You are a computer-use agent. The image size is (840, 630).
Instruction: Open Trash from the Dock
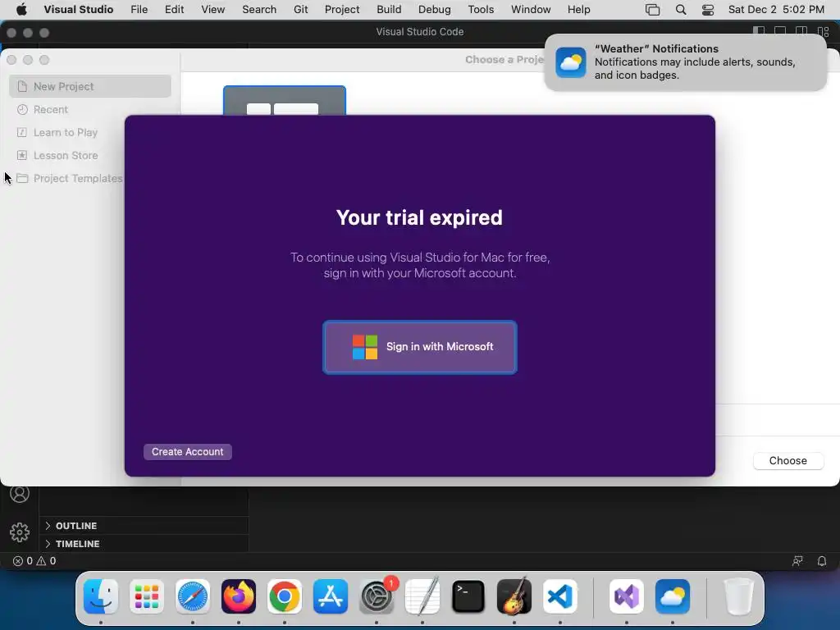[739, 596]
